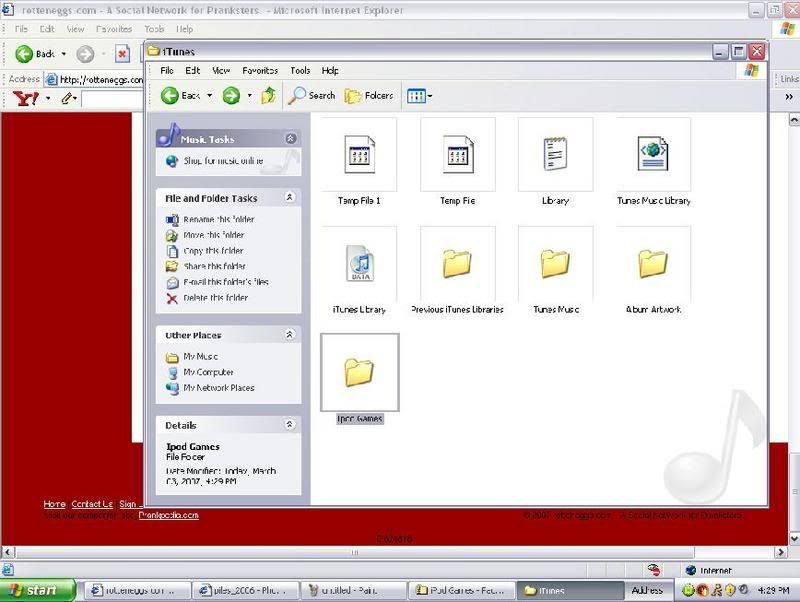Screen dimensions: 800x602
Task: Switch to iPod Games taskbar button
Action: pos(461,590)
